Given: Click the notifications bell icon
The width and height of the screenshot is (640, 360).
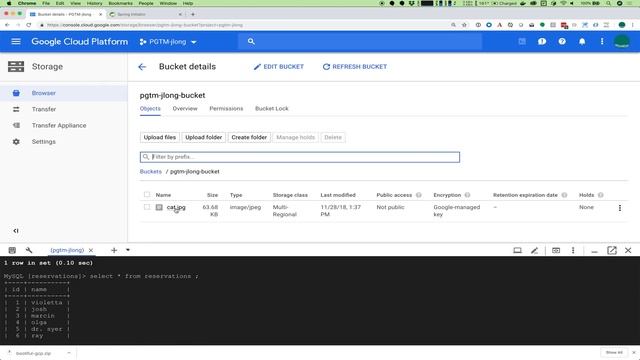Looking at the screenshot, I should [x=582, y=42].
